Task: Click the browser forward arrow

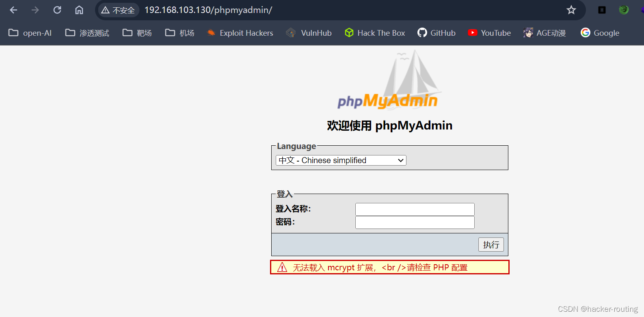Action: tap(35, 10)
